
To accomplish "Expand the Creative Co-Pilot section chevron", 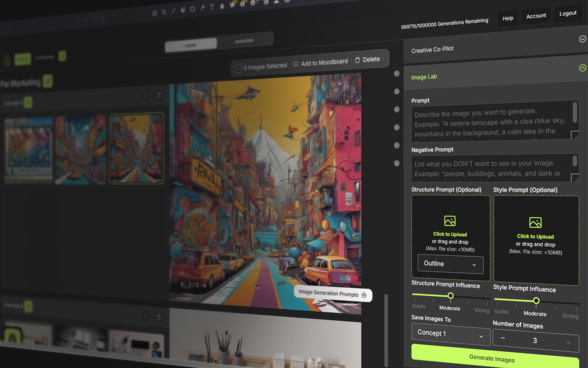I will coord(582,39).
